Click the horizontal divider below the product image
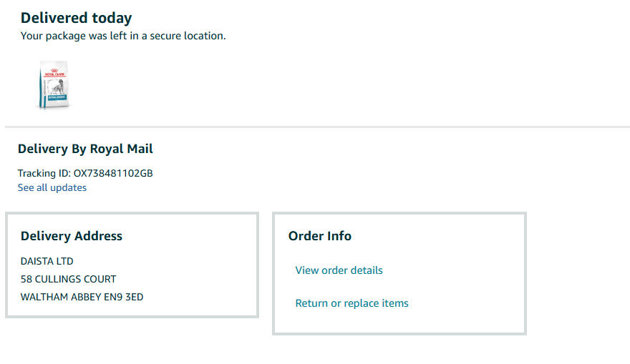The width and height of the screenshot is (630, 364). 317,127
